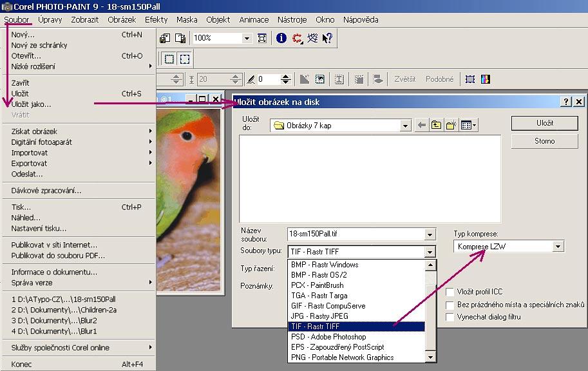Click the question mark help button in the dialog title bar
588x371 pixels.
[566, 101]
